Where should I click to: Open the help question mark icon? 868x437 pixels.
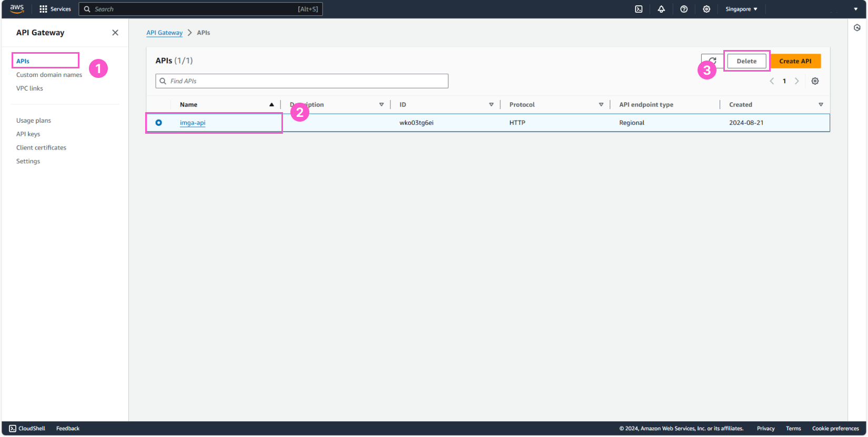(684, 9)
